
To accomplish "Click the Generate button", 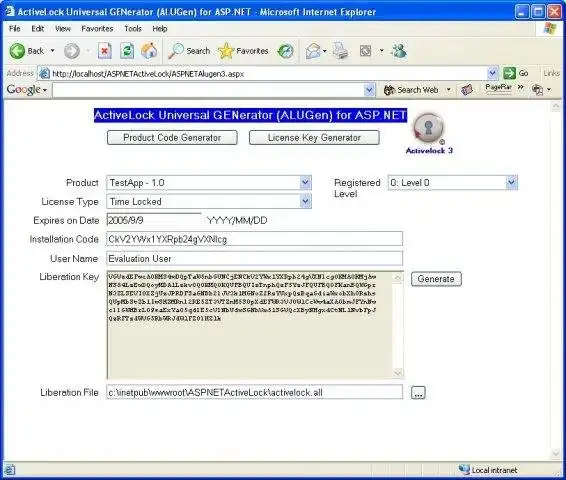I will coord(436,279).
